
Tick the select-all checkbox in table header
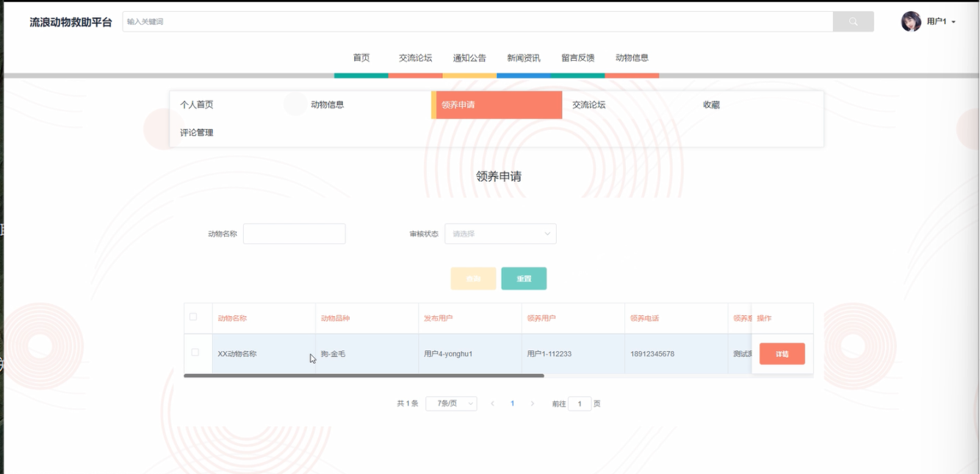pyautogui.click(x=193, y=317)
